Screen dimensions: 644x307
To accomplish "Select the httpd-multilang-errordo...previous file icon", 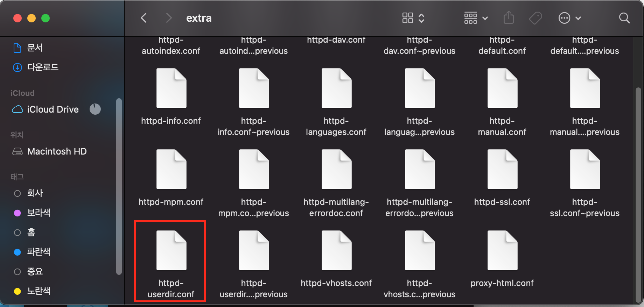I will [420, 170].
